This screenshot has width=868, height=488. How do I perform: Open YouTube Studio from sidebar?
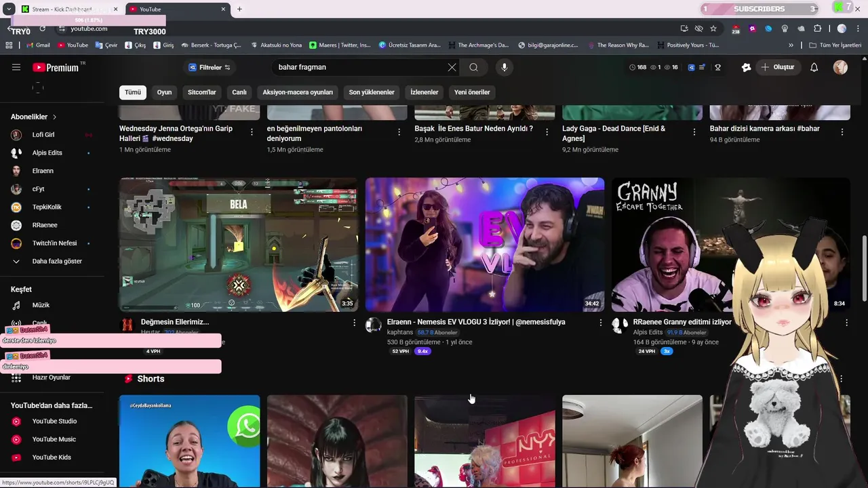(x=56, y=421)
